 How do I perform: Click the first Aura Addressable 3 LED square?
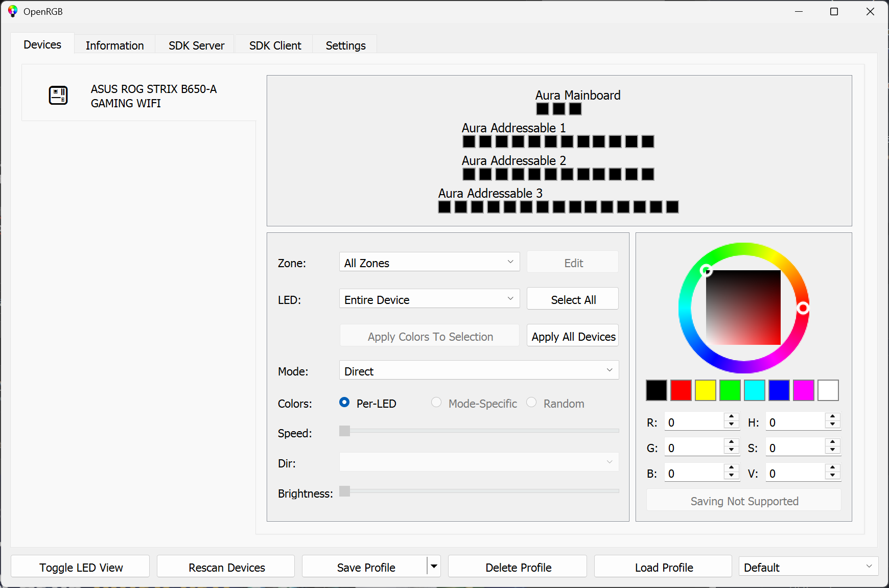click(x=444, y=207)
